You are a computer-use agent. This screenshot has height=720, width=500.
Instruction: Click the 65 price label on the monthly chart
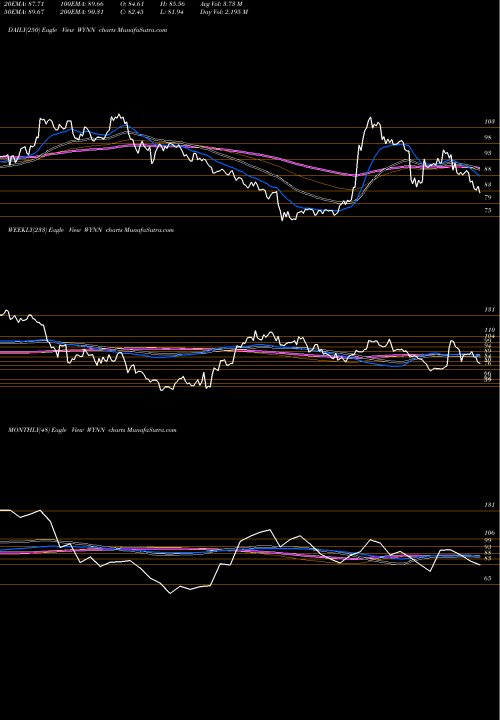point(489,579)
